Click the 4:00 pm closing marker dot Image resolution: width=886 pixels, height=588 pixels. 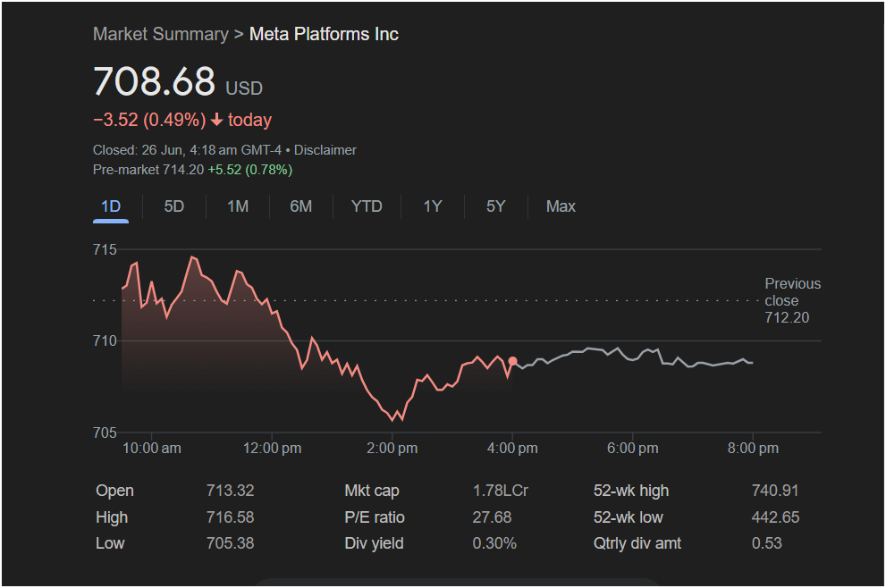(512, 361)
